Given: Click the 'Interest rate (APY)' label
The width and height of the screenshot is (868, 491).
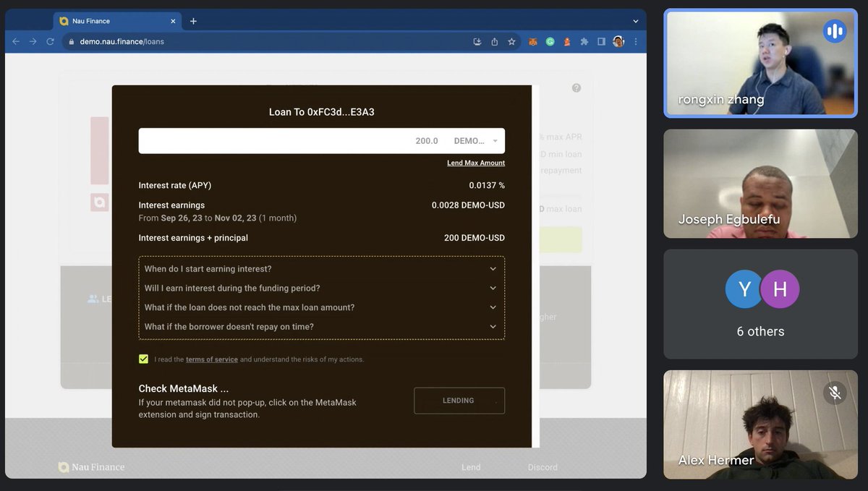Looking at the screenshot, I should coord(175,186).
